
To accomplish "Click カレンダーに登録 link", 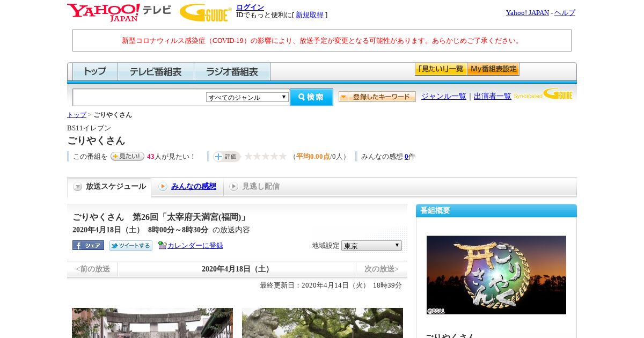I will (195, 245).
